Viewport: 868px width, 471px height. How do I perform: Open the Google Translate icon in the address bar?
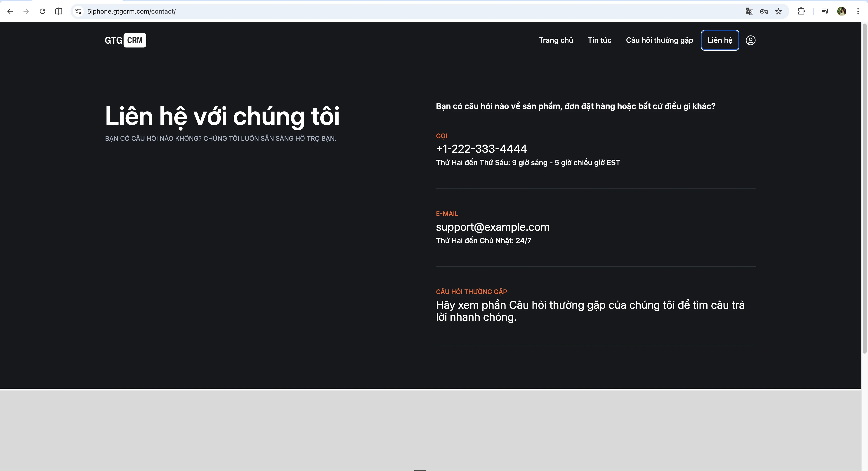pos(749,11)
